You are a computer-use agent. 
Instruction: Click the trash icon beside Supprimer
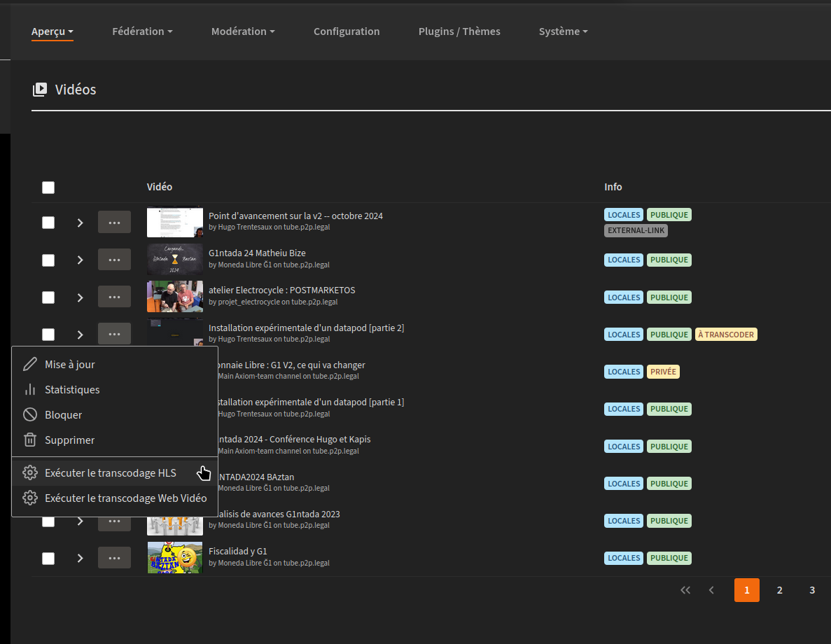[x=30, y=440]
